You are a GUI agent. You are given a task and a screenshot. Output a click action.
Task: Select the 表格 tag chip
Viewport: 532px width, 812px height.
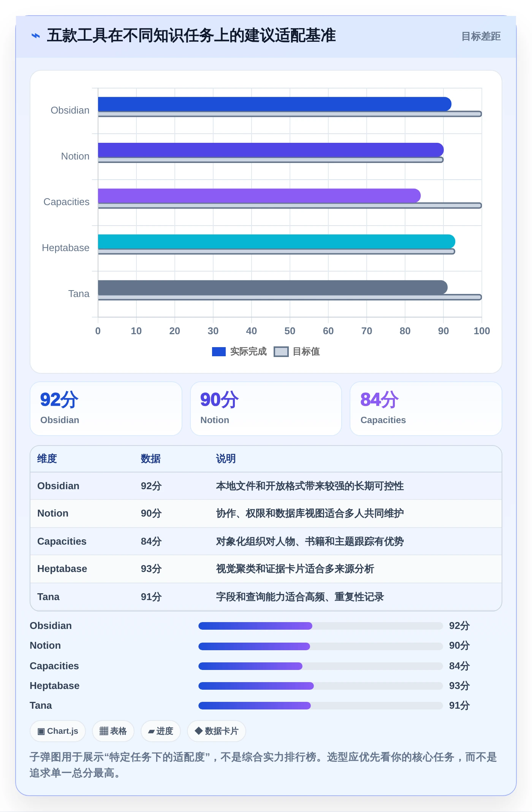pyautogui.click(x=113, y=731)
